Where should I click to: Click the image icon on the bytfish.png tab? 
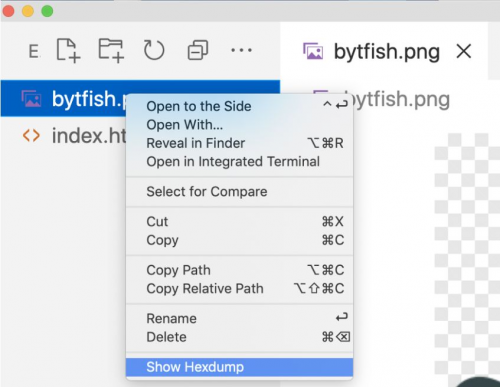point(313,51)
